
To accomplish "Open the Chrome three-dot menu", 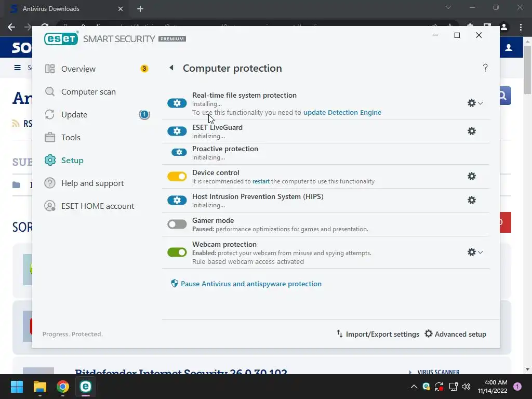I will pos(521,27).
